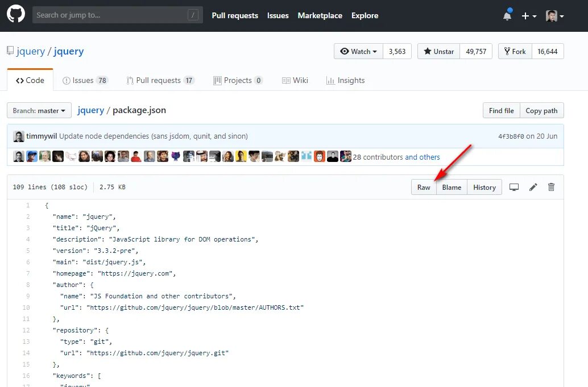Viewport: 588px width, 387px height.
Task: View the 3,563 watchers count
Action: point(397,51)
